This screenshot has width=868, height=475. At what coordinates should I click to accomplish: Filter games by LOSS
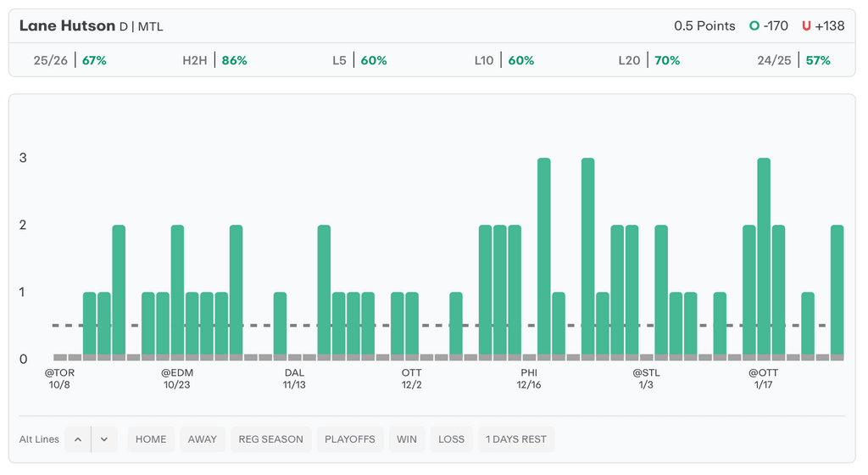451,439
